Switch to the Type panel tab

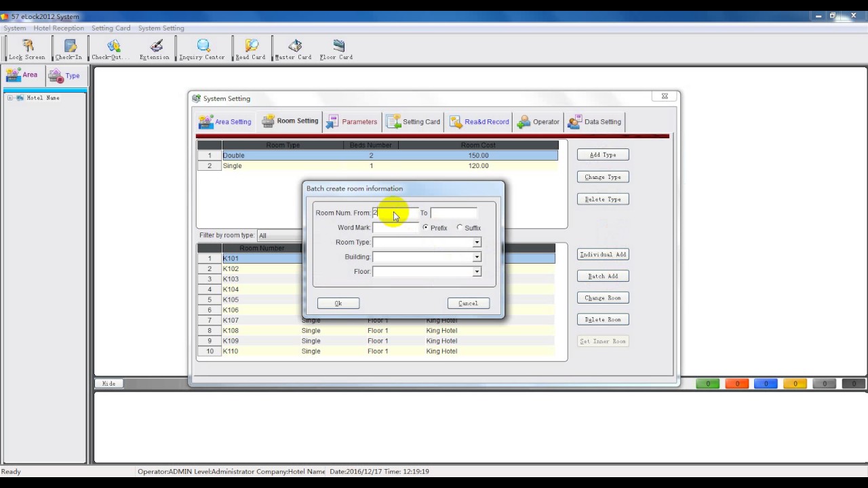click(x=65, y=75)
